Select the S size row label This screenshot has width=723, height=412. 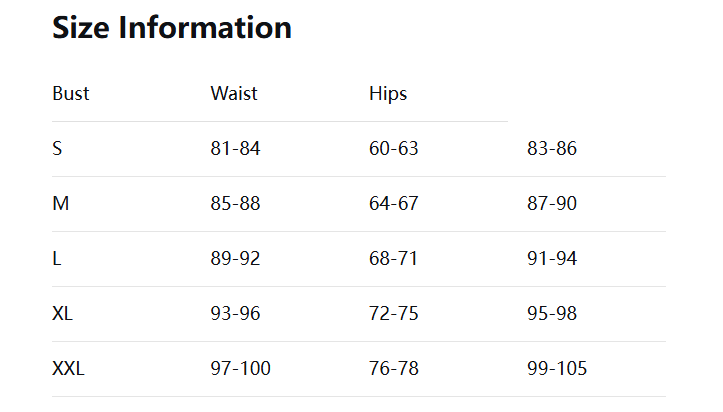click(x=58, y=149)
